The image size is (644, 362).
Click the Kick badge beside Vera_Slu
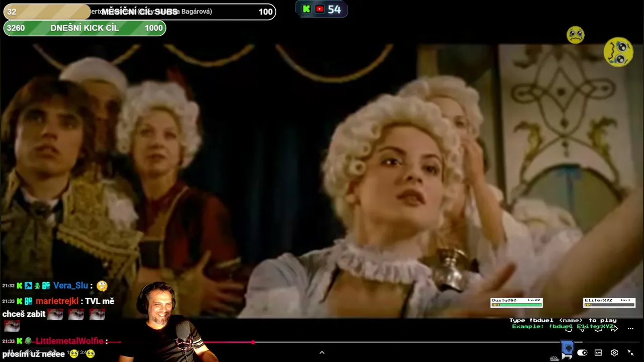pos(20,286)
